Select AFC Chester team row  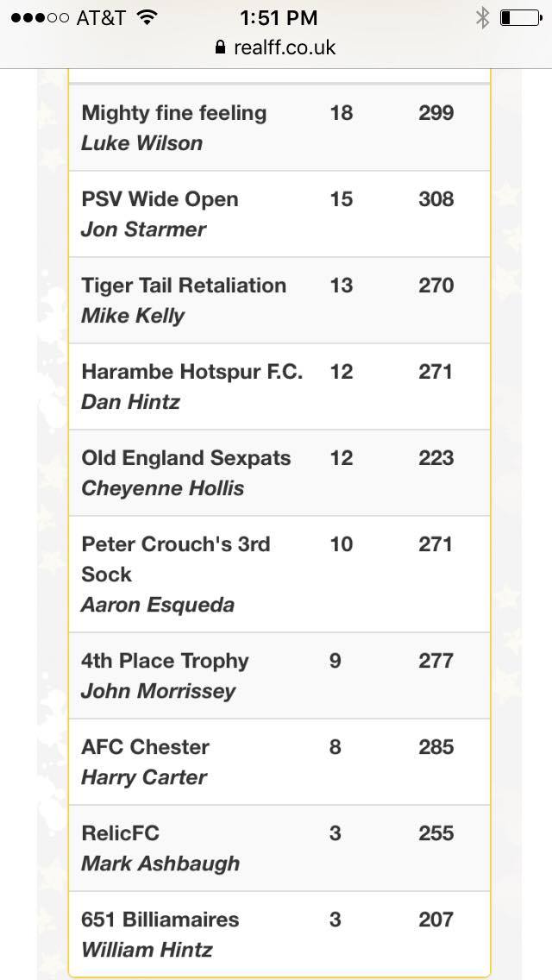[x=279, y=762]
